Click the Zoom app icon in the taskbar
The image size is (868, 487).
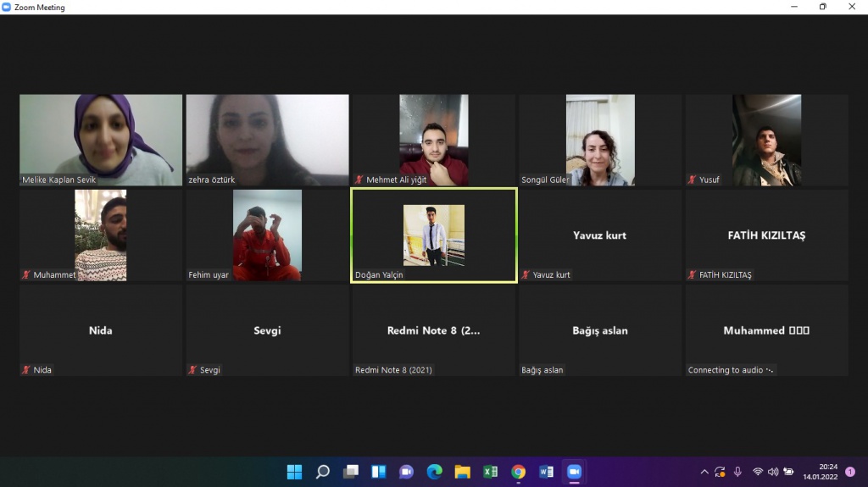(x=574, y=472)
